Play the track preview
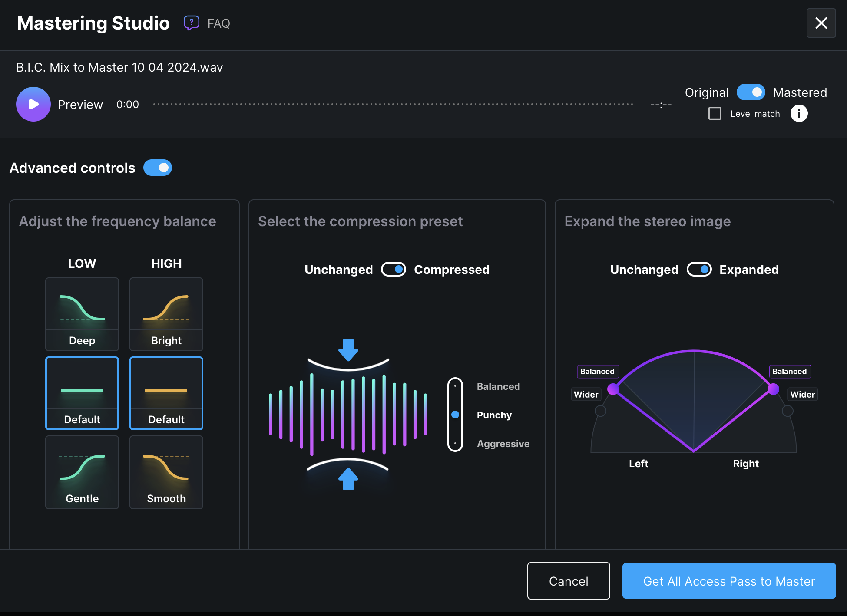 point(33,104)
